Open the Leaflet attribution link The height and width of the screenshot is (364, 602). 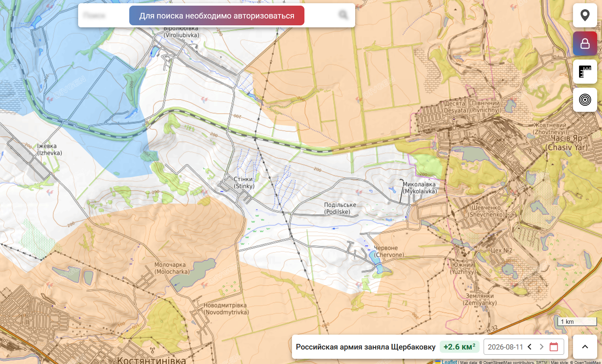446,362
